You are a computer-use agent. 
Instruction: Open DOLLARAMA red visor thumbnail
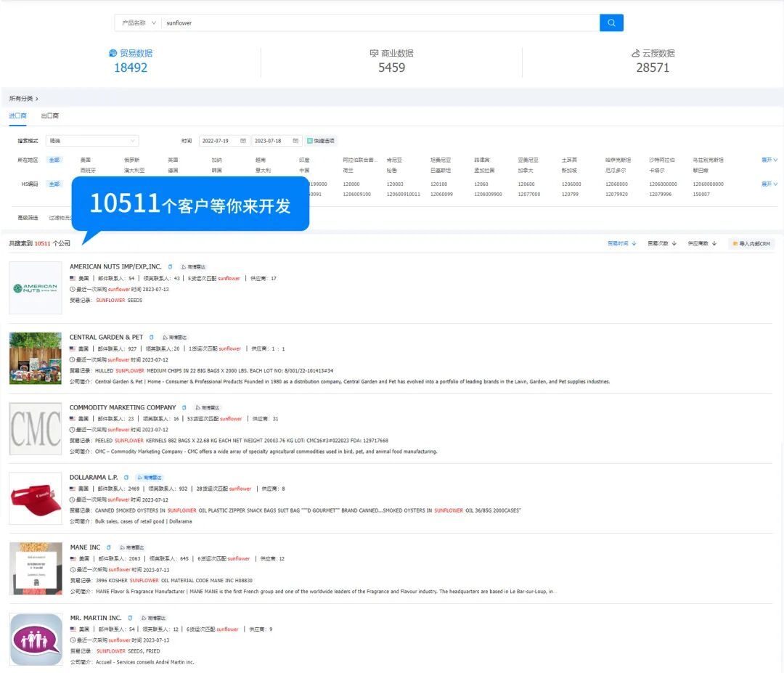pos(36,499)
